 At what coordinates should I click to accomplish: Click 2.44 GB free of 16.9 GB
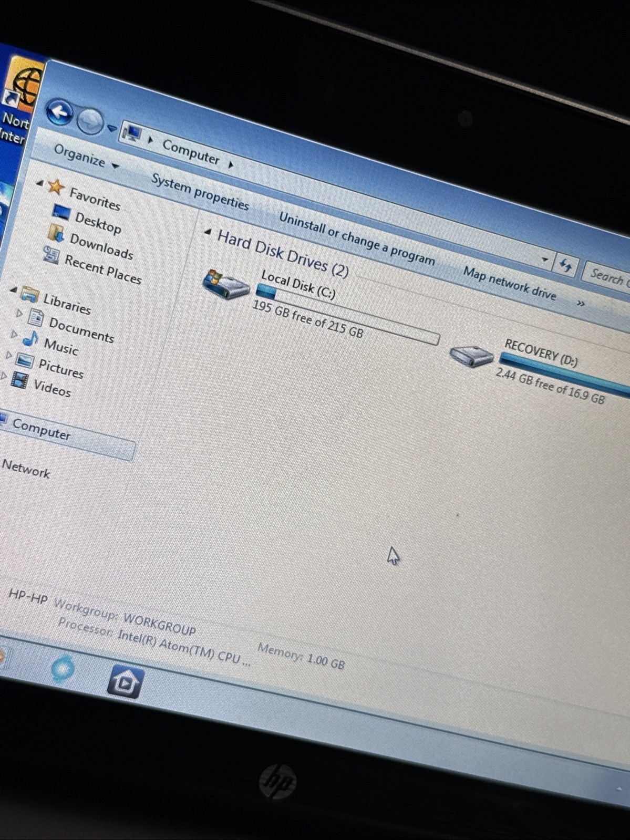[x=550, y=386]
